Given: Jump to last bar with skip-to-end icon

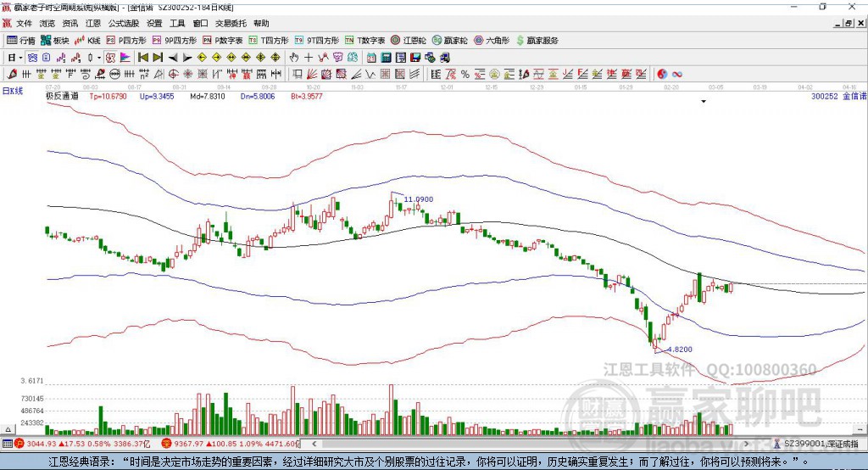Looking at the screenshot, I should (158, 58).
